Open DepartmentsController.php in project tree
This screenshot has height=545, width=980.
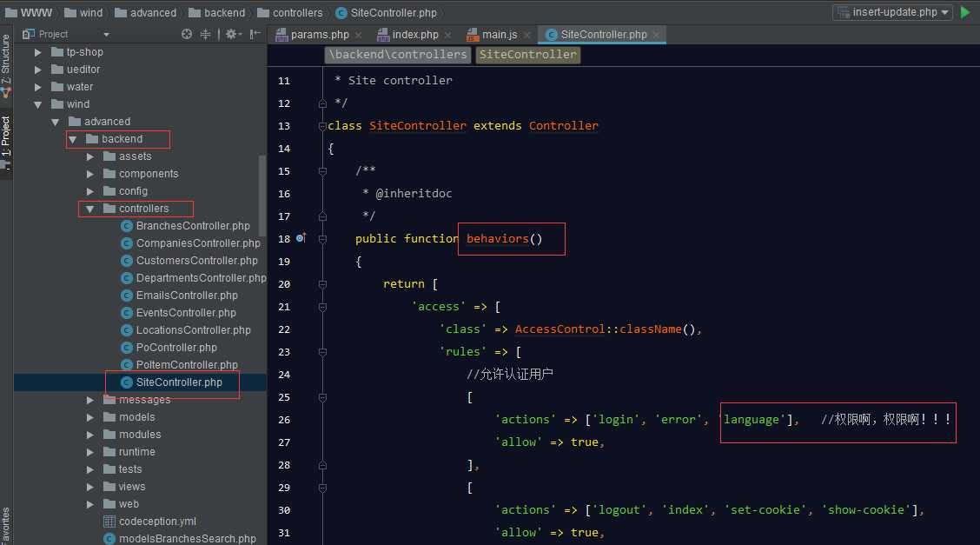click(193, 278)
